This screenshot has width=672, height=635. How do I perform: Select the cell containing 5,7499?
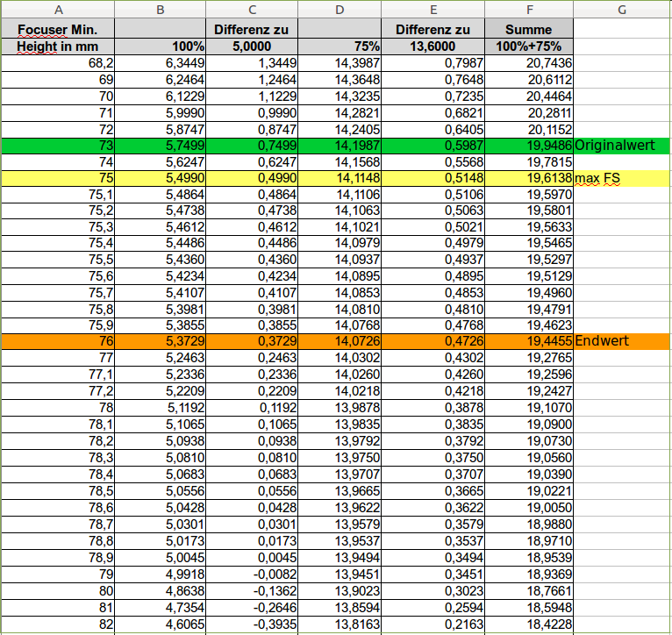pos(161,146)
